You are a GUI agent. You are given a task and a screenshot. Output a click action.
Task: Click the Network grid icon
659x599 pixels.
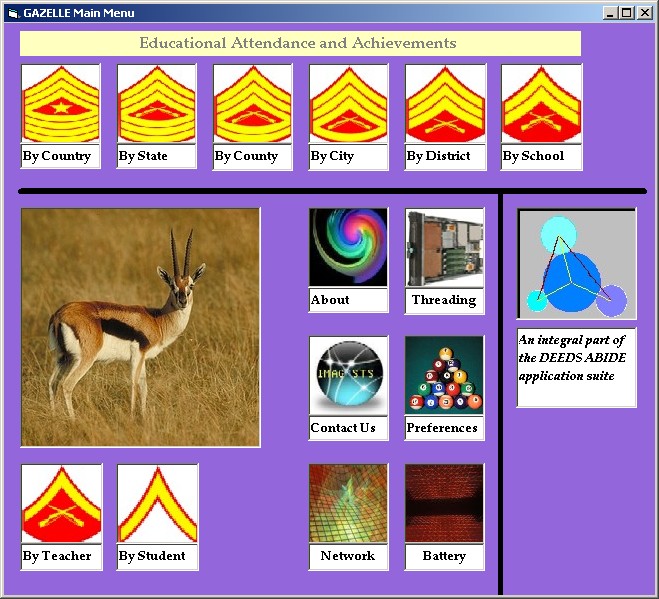[348, 503]
